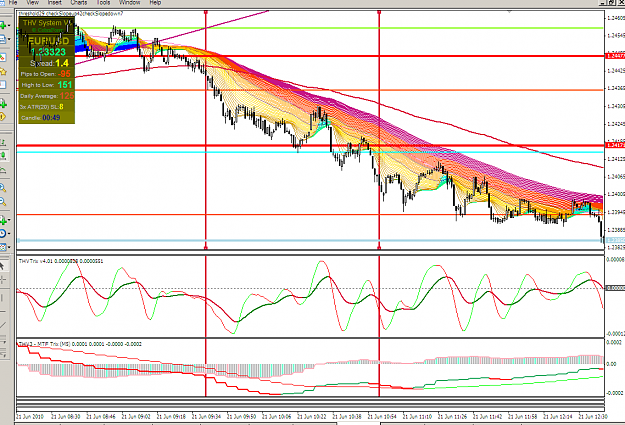Click the THV3 MTF Trix indicator label
625x425 pixels.
tap(80, 344)
